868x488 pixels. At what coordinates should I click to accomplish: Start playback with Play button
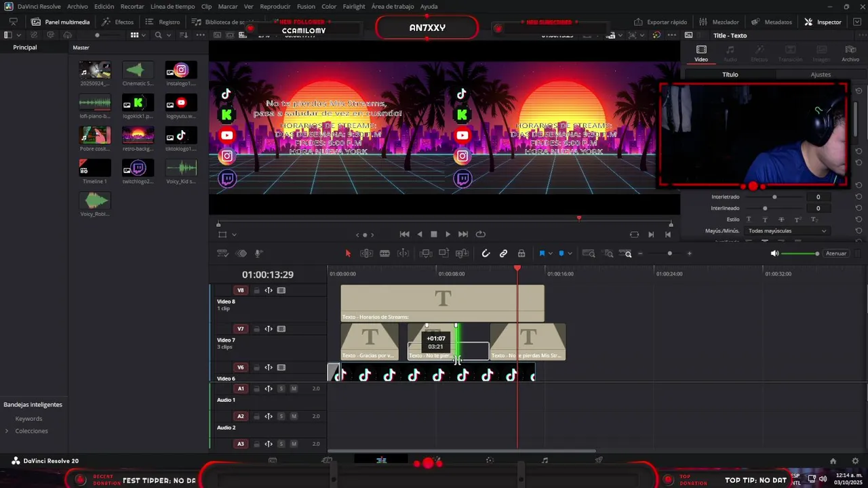pos(448,235)
